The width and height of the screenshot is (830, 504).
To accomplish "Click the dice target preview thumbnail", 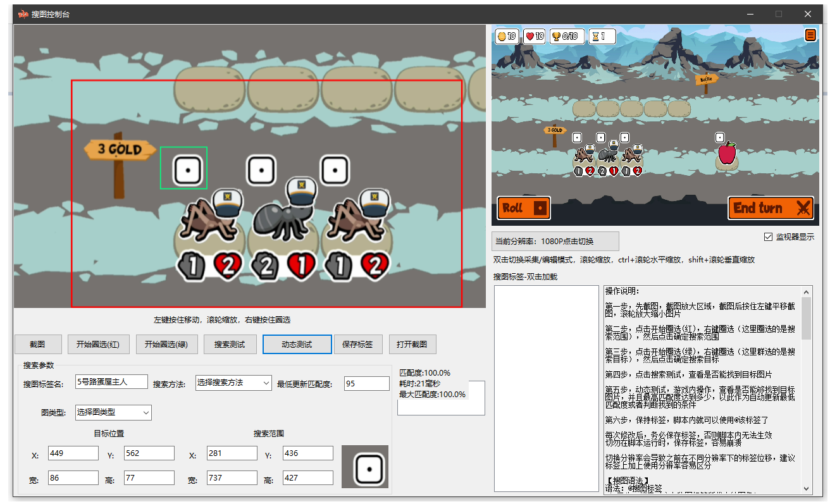I will click(x=366, y=465).
